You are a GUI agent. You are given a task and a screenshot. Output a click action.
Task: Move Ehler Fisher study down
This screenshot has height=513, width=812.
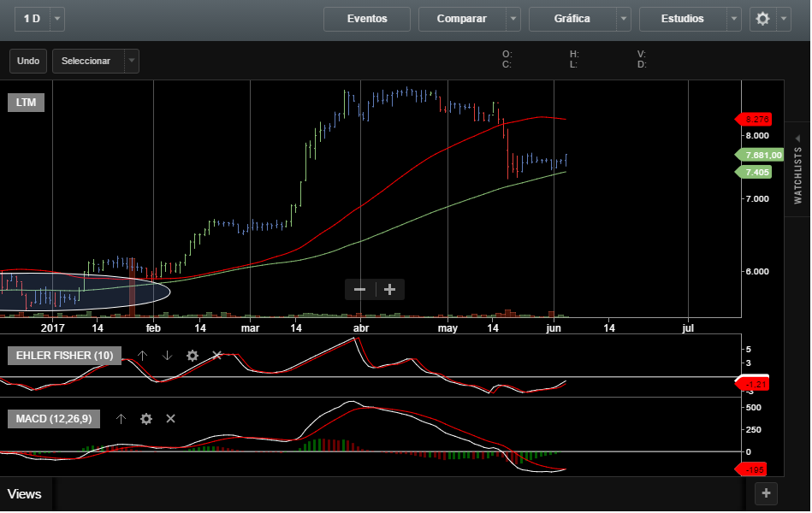(x=167, y=355)
